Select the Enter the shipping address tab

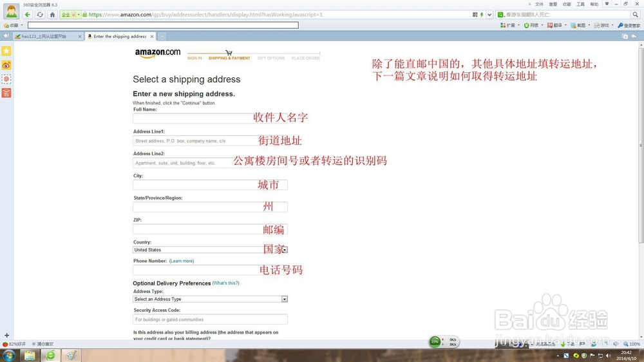[120, 36]
